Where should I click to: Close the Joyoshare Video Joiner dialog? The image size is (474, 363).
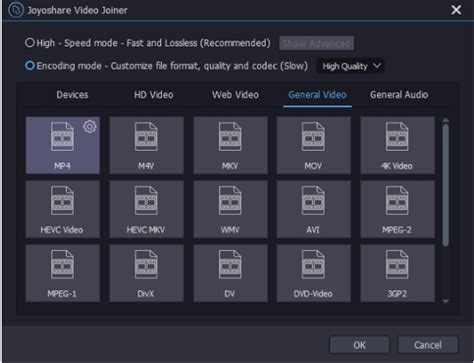456,10
